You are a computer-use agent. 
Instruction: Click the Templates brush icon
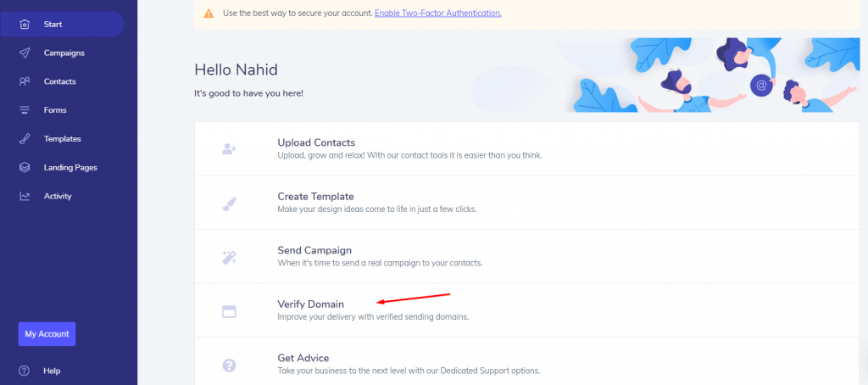pyautogui.click(x=25, y=139)
